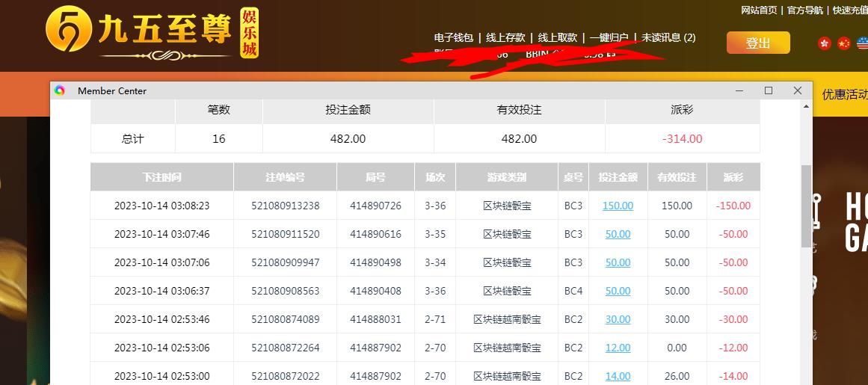Select order number 521080911520
The image size is (868, 385).
pos(285,234)
